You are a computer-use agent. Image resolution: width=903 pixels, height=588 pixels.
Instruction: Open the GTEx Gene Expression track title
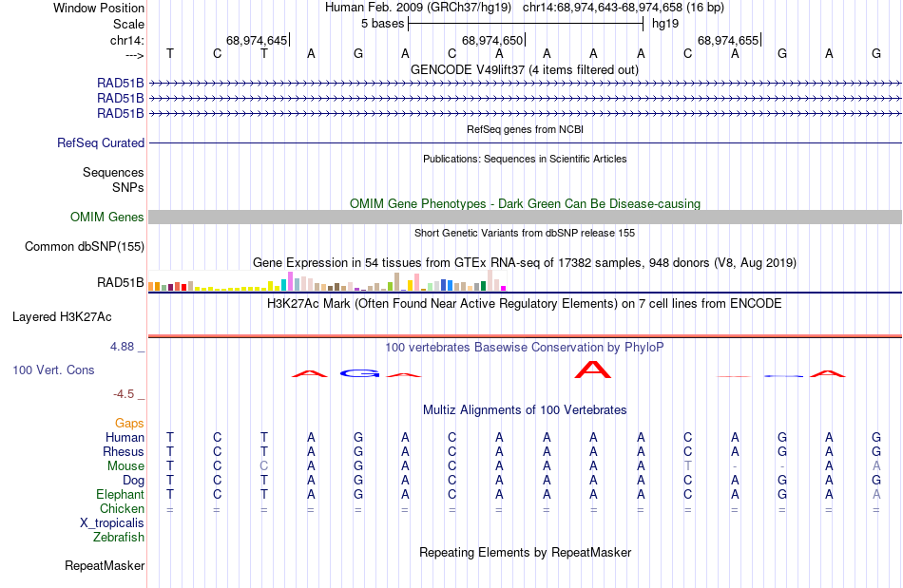525,263
